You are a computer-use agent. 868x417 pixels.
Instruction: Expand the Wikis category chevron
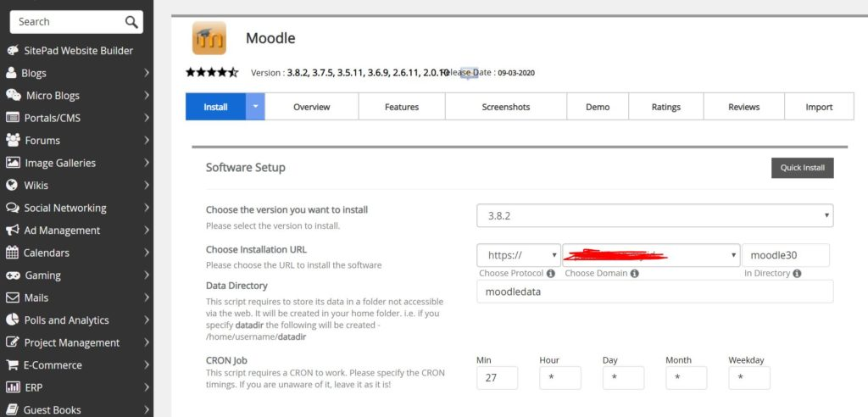[147, 185]
